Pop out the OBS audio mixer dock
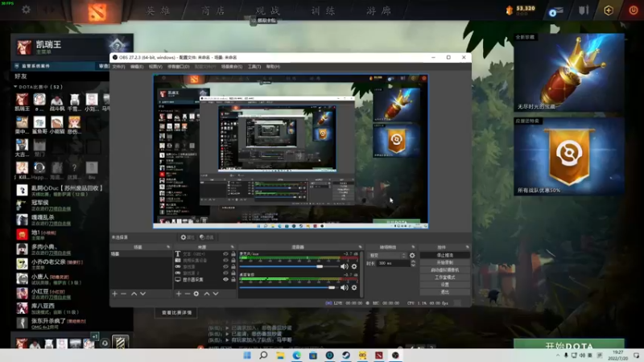Screen dimensions: 644x362 [x=360, y=247]
